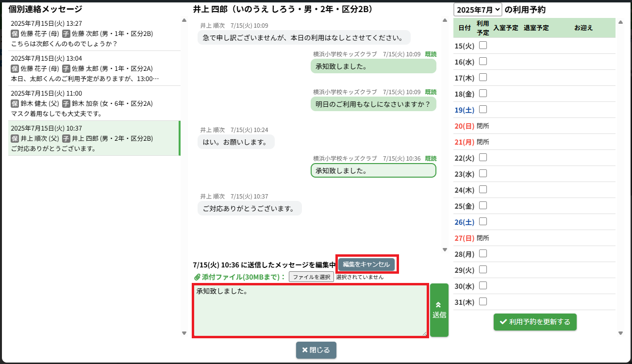Click scroll down arrow of message list
Screen dimensions: 632x364
pos(184,333)
